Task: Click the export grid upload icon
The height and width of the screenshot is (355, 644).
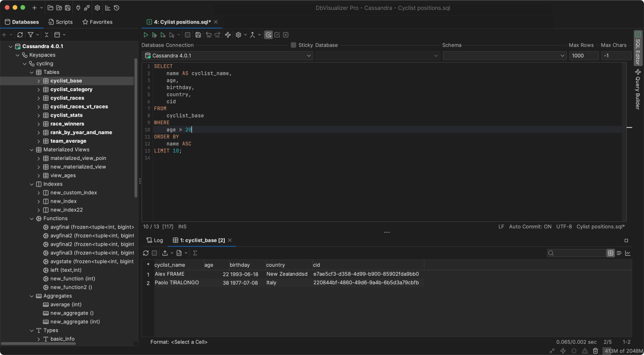Action: tap(165, 253)
